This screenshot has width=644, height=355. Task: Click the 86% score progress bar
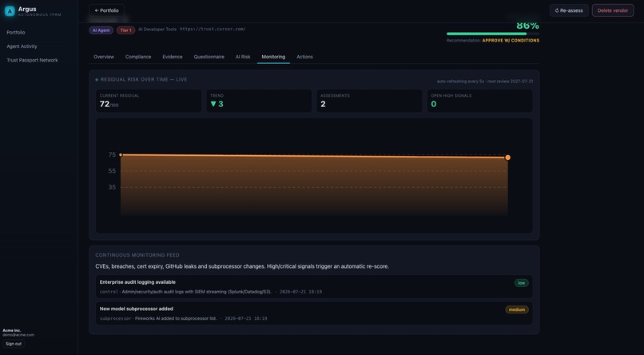[493, 34]
